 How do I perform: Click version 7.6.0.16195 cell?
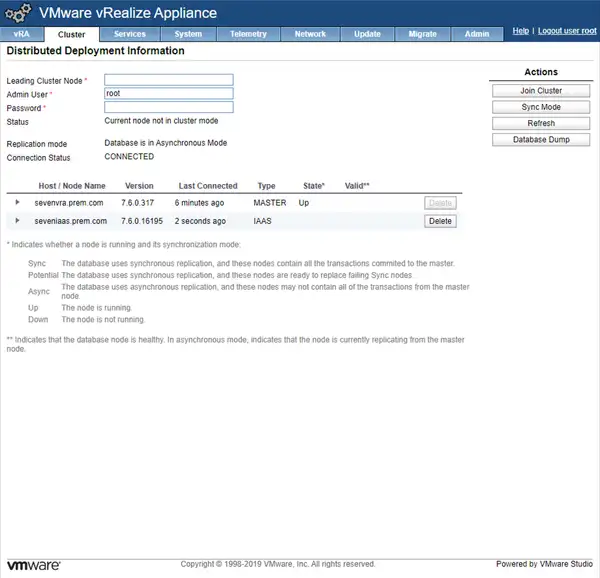point(142,221)
